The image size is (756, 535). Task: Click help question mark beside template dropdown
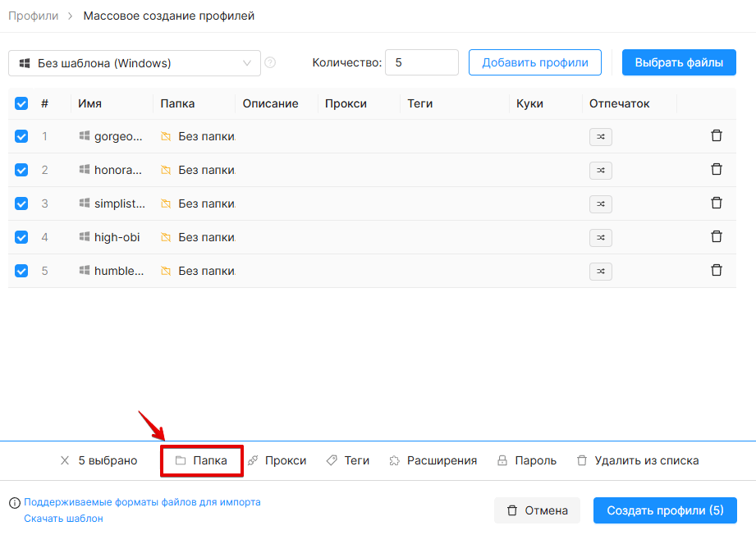point(270,62)
